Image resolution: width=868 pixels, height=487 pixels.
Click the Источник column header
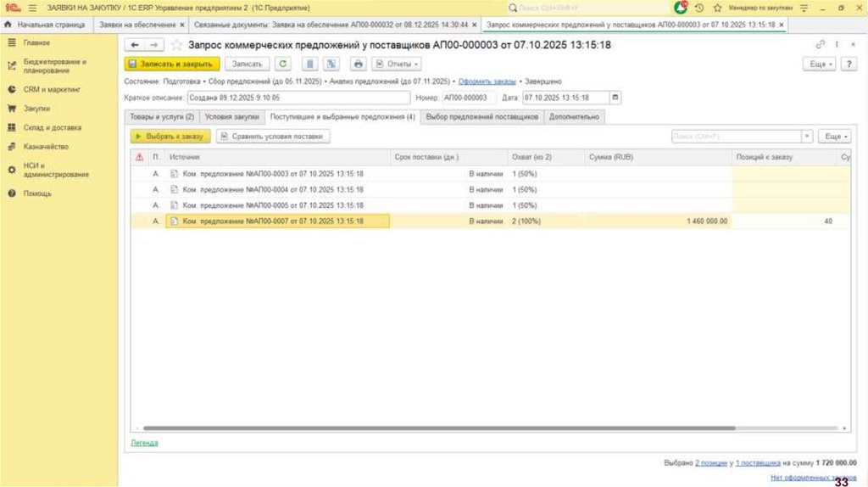[278, 157]
